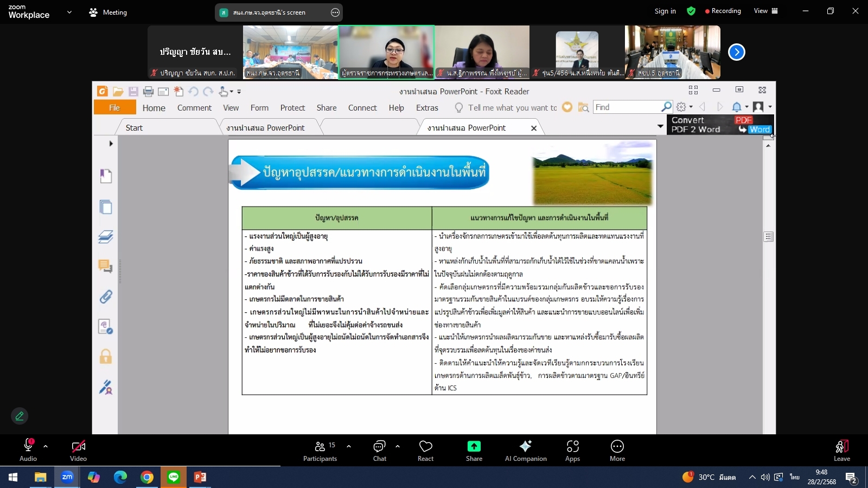This screenshot has height=488, width=868.
Task: Open the Pages thumbnails panel icon
Action: pyautogui.click(x=106, y=207)
